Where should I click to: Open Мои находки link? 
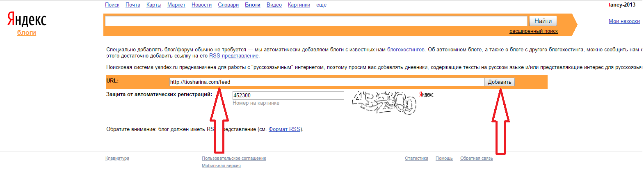click(x=624, y=21)
